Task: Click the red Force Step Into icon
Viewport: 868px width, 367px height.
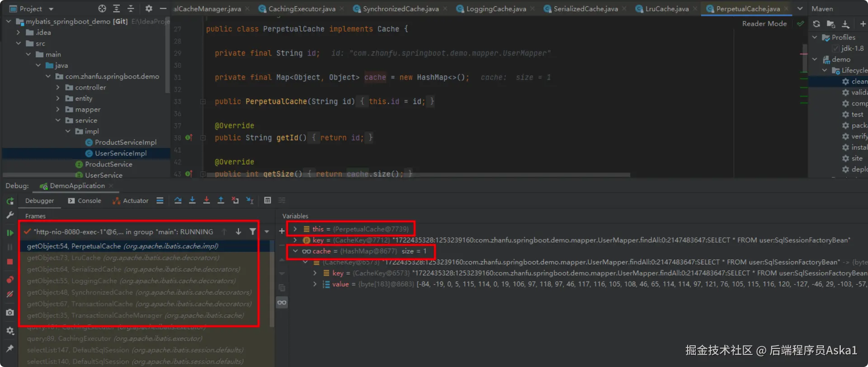Action: pos(207,200)
